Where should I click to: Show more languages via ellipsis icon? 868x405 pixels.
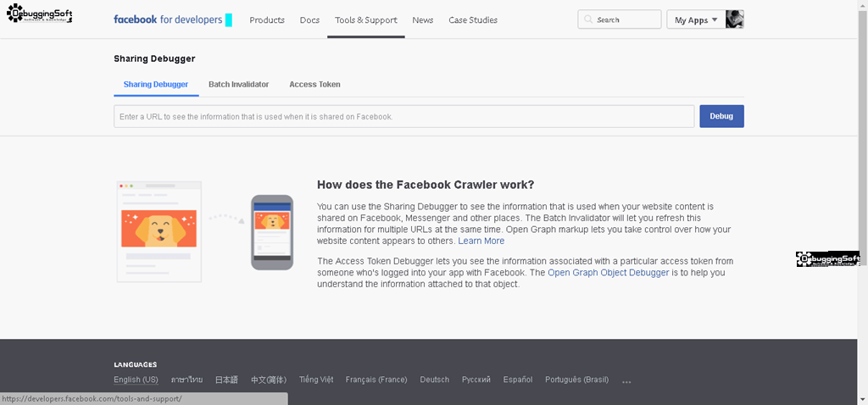click(x=626, y=381)
